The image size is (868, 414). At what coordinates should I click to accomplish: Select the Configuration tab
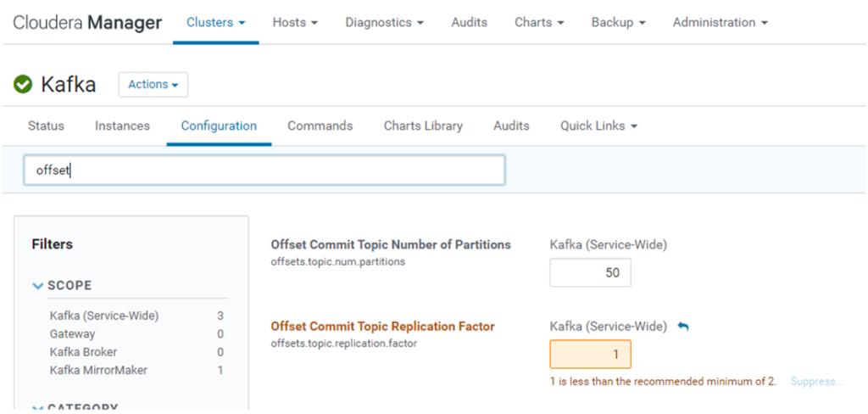click(x=219, y=126)
